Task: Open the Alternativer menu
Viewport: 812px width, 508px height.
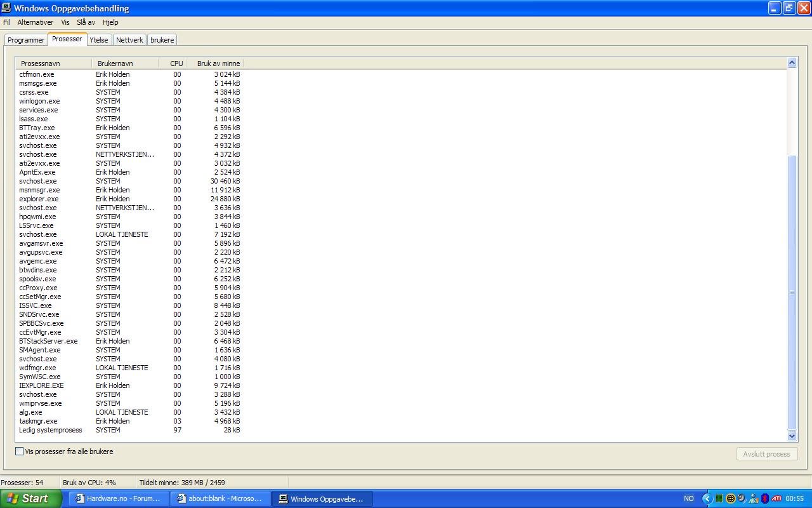Action: 36,22
